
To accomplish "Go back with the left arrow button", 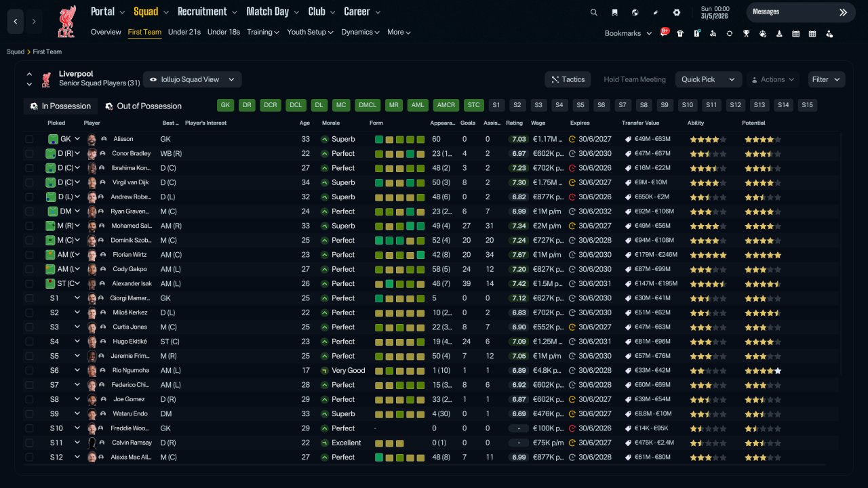I will click(x=16, y=22).
